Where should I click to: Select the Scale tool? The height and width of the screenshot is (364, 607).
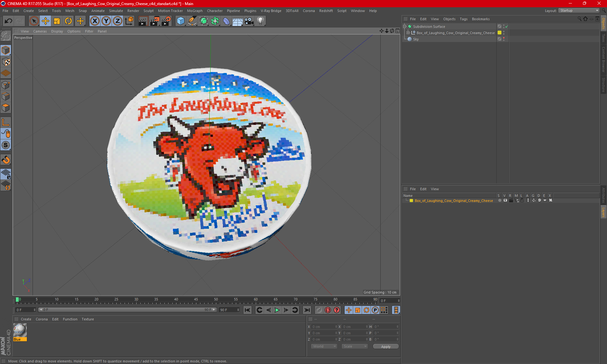(x=57, y=21)
